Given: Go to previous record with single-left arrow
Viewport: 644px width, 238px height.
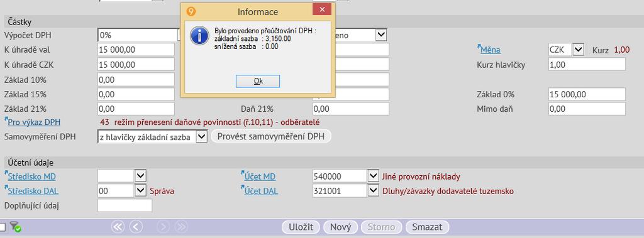Looking at the screenshot, I should coord(136,227).
